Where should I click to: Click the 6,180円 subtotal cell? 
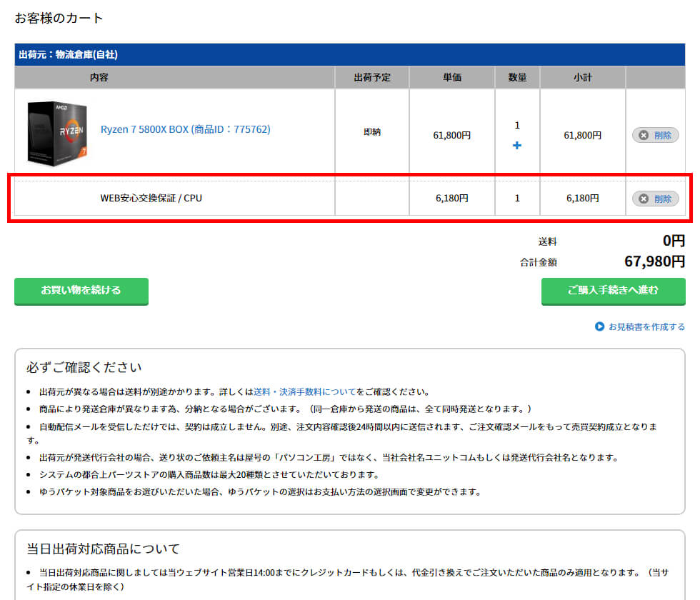(583, 199)
